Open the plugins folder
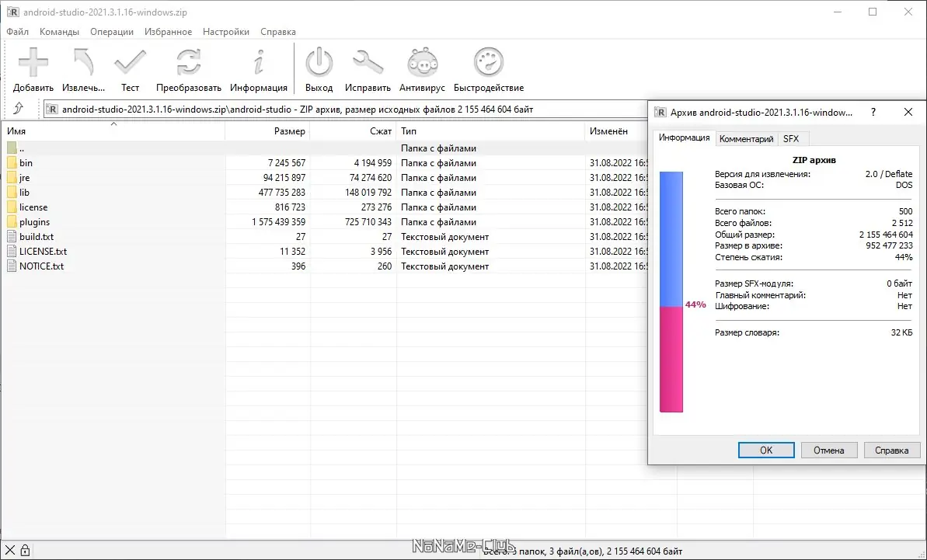This screenshot has width=927, height=560. click(36, 221)
